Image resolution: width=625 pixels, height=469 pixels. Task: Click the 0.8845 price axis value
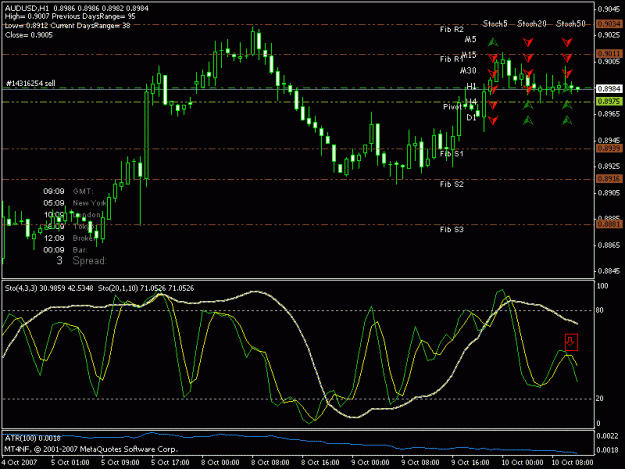(x=609, y=271)
